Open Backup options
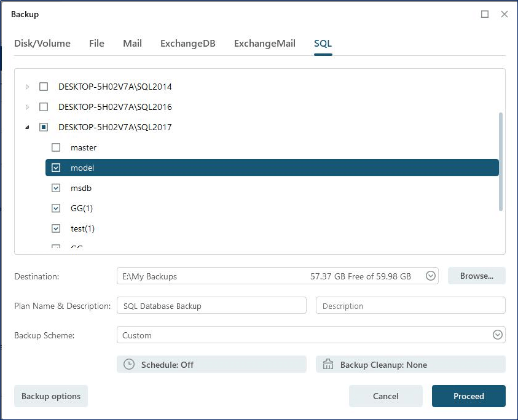Image resolution: width=518 pixels, height=420 pixels. tap(50, 396)
